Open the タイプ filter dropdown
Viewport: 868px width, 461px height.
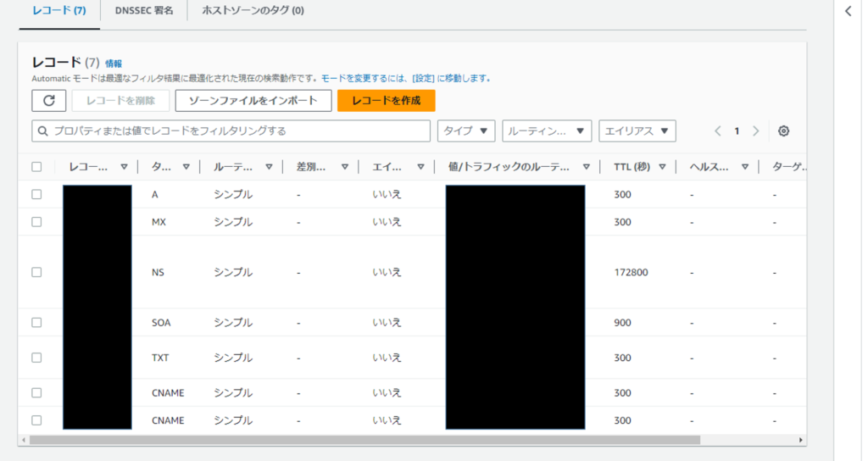[x=466, y=131]
